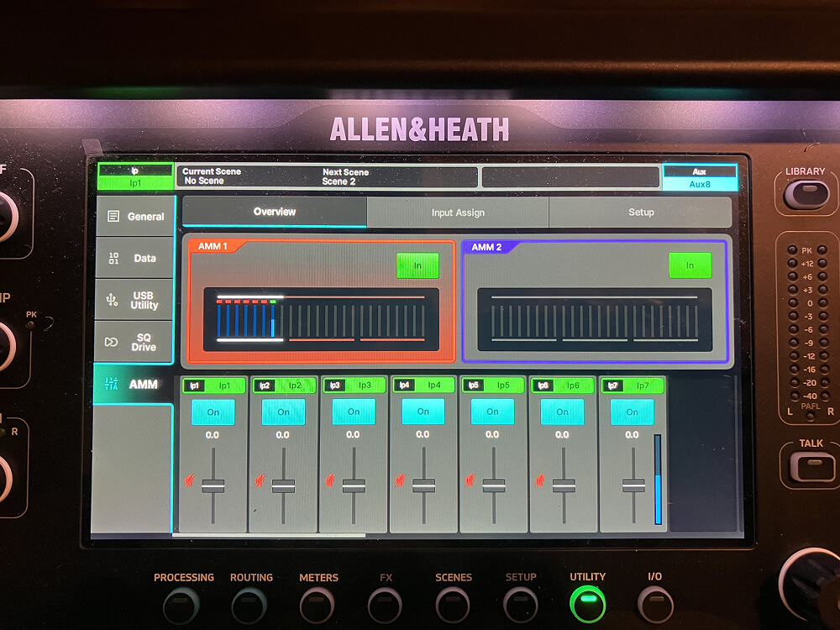Screen dimensions: 840x630
Task: Select the AMM 2 meter display
Action: [595, 320]
